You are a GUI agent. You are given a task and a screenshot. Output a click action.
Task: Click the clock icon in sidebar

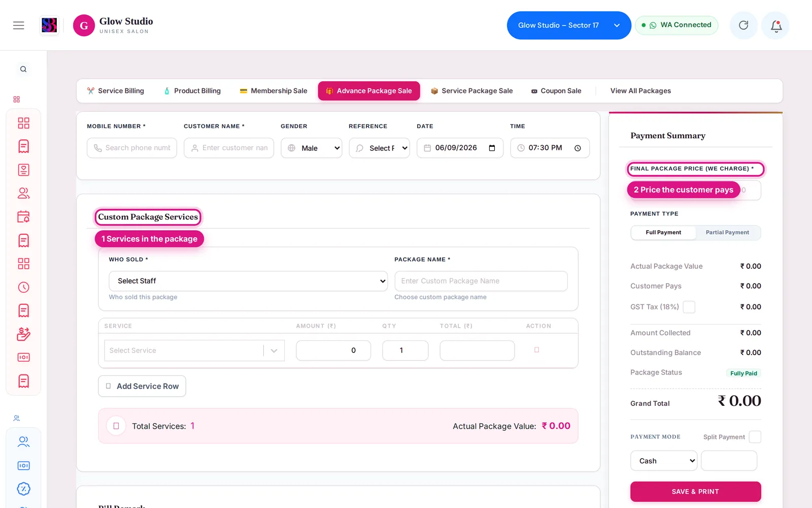[23, 287]
